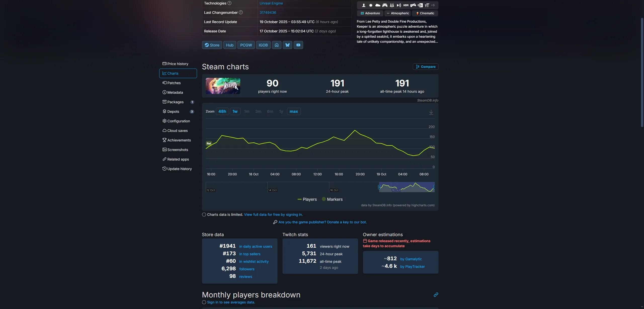Image resolution: width=644 pixels, height=309 pixels.
Task: Open the Achievements sidebar section
Action: [179, 140]
